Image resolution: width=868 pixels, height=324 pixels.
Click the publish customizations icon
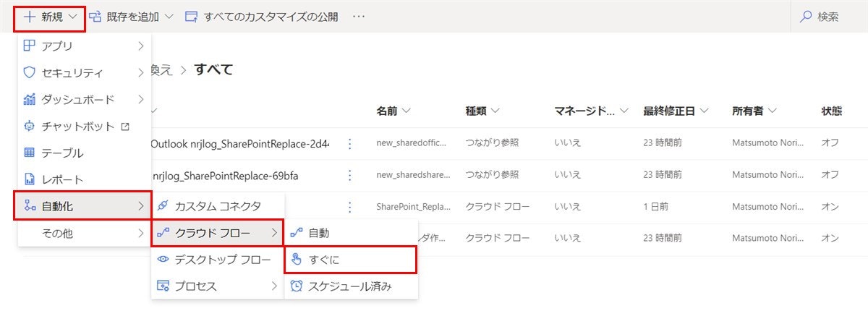coord(192,16)
